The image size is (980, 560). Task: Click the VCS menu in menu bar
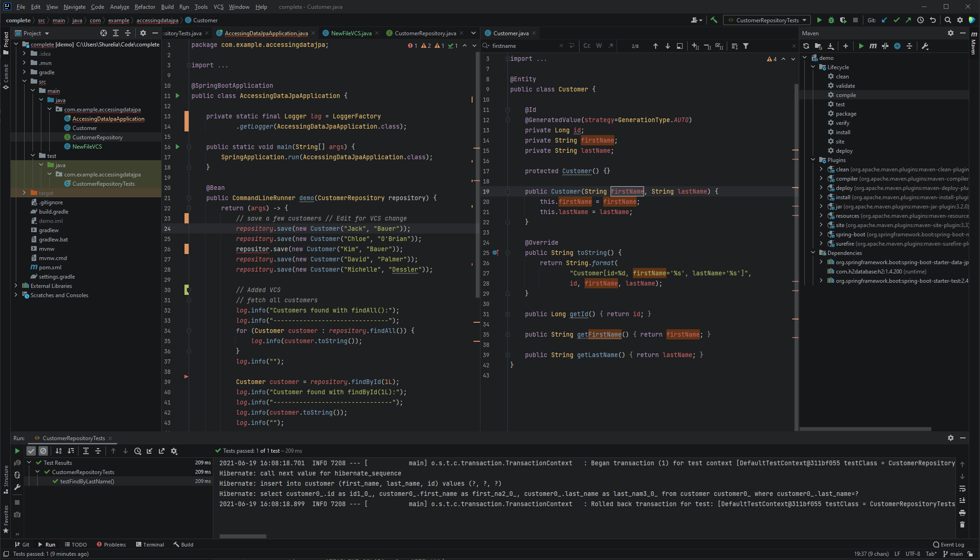point(218,7)
